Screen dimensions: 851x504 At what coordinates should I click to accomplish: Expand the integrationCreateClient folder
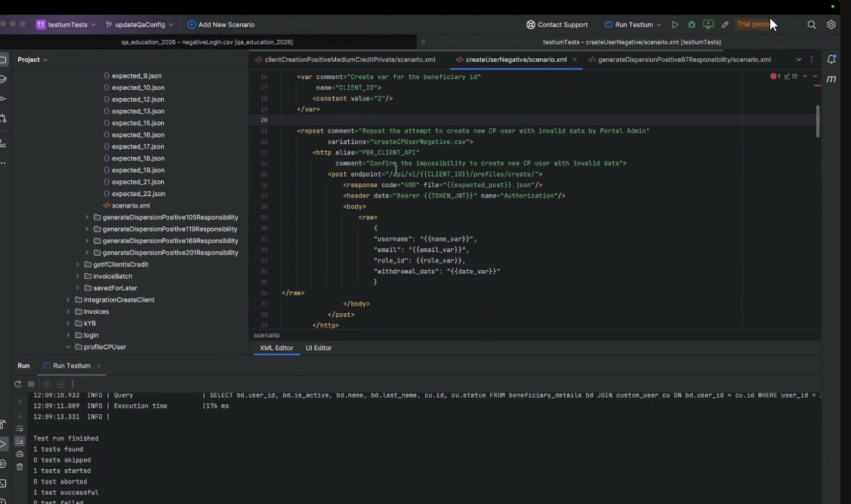click(x=69, y=300)
